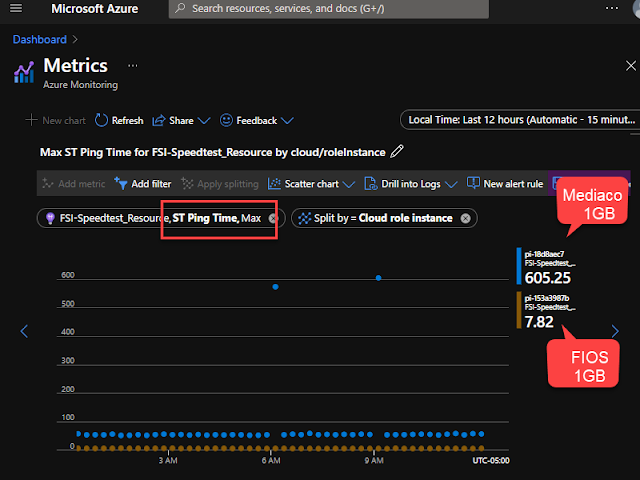640x480 pixels.
Task: Remove the ST Ping Time metric pill
Action: (273, 218)
